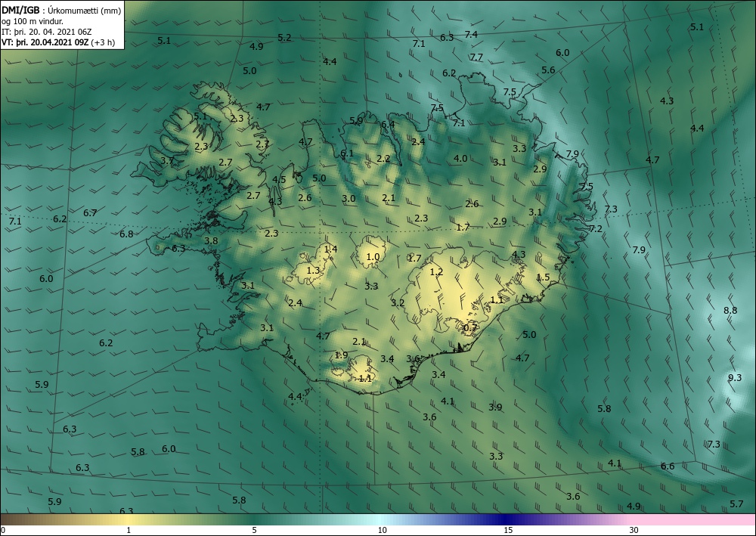Click the 3.0 value in north-central Iceland
This screenshot has width=756, height=536.
pos(349,199)
